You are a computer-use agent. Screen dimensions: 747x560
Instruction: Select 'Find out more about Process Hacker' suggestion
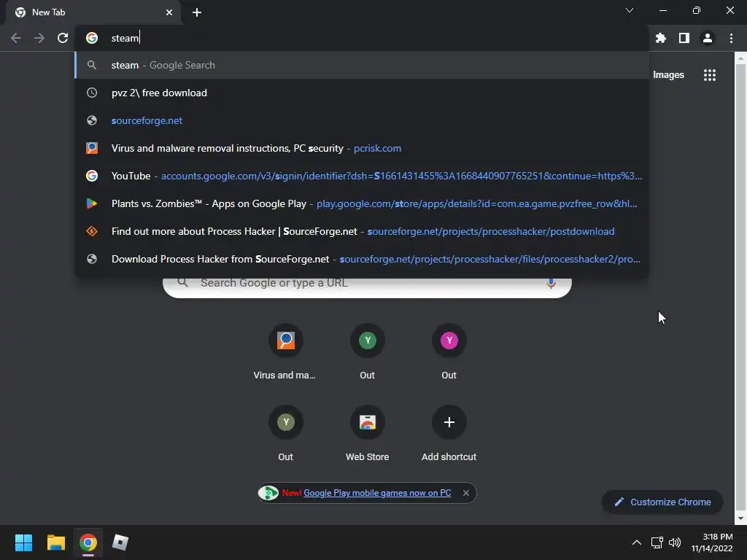pos(362,231)
